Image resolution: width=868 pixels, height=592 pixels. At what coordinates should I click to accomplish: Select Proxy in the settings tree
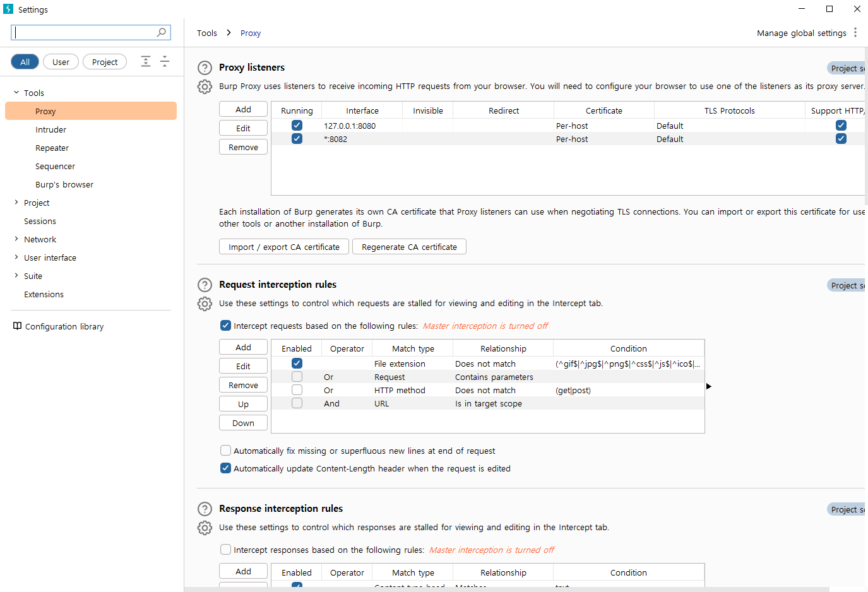(x=91, y=111)
